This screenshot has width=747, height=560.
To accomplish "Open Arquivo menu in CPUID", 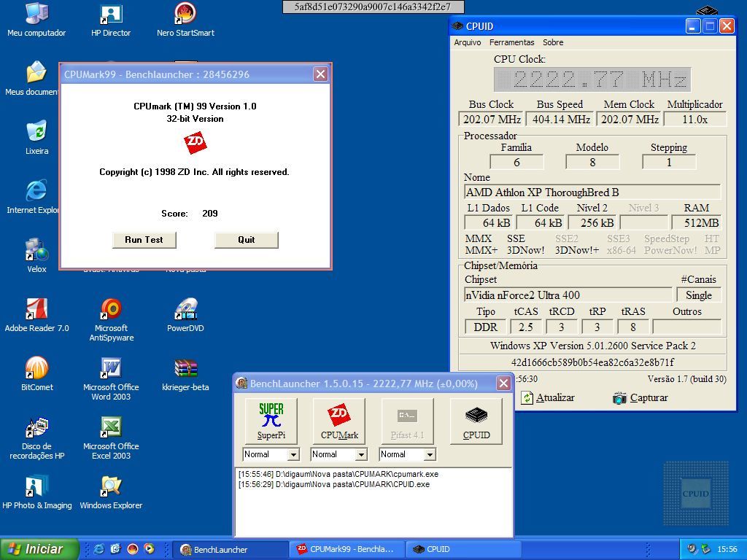I will (468, 42).
